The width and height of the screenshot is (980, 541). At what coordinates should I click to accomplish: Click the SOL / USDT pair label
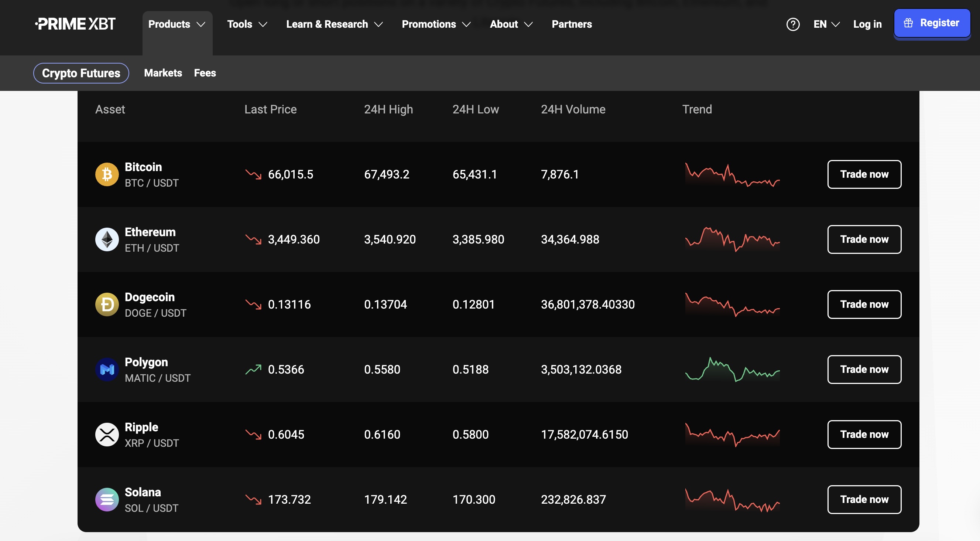point(151,508)
